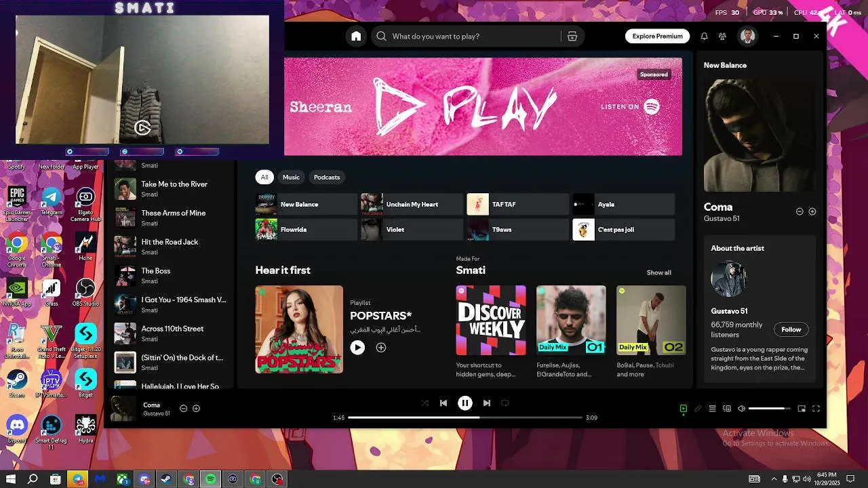Image resolution: width=868 pixels, height=488 pixels.
Task: Click the Explore Premium button
Action: point(657,37)
